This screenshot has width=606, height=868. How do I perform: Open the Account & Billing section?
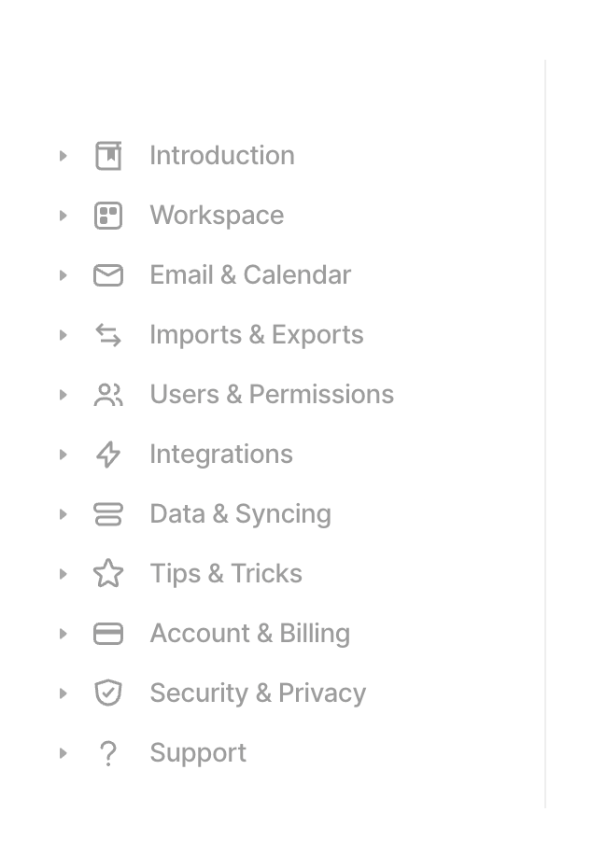[x=249, y=633]
